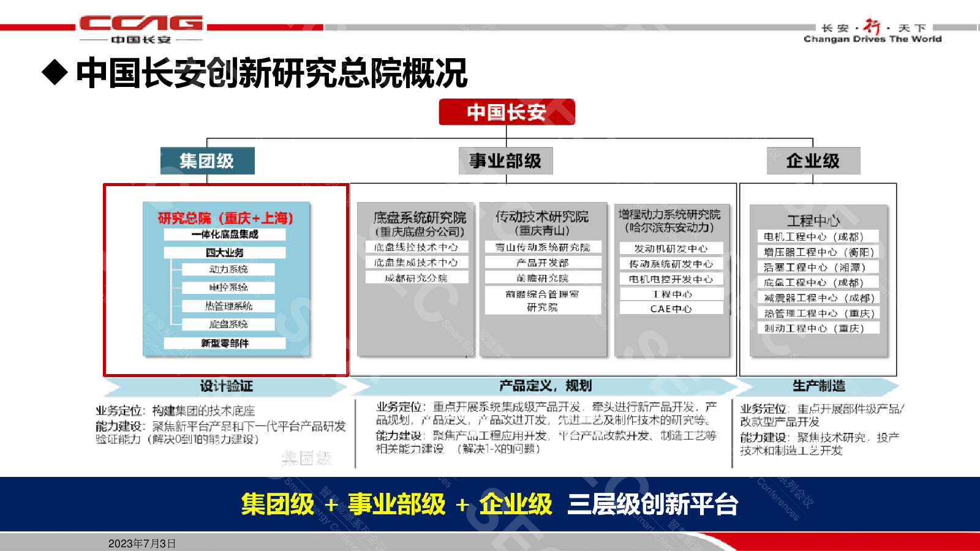This screenshot has height=551, width=980.
Task: Click 研究总院（重庆+上海）heading
Action: [x=225, y=218]
